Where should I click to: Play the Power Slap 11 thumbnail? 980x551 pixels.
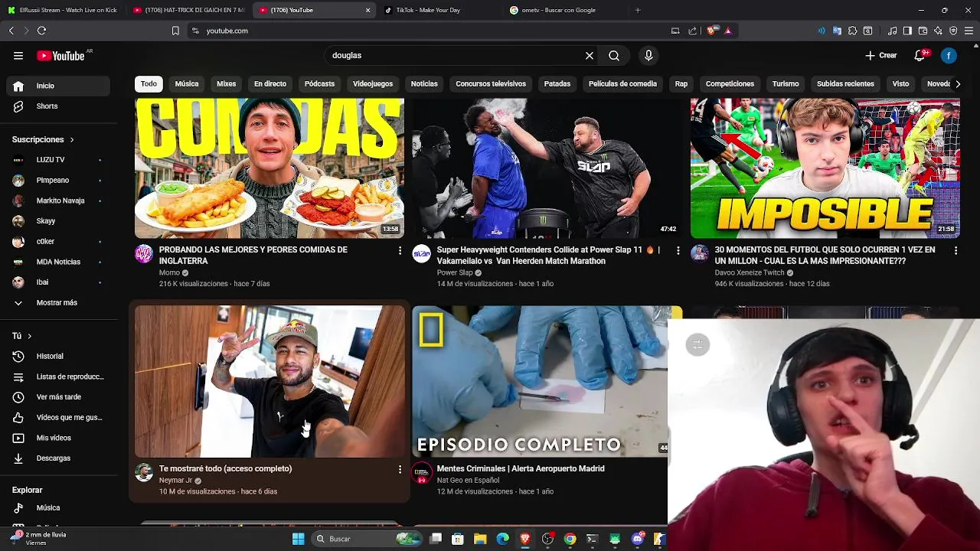547,168
